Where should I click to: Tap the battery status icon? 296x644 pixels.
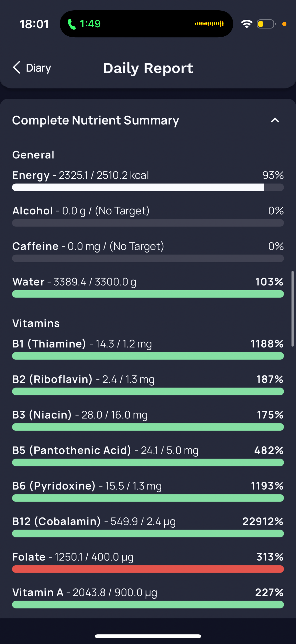(266, 24)
